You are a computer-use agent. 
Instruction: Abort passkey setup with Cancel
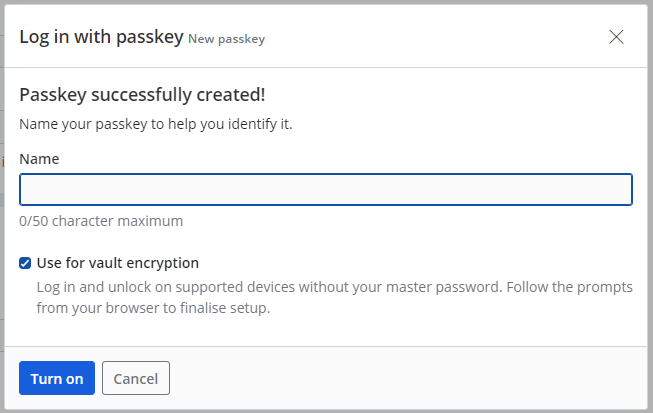(136, 379)
